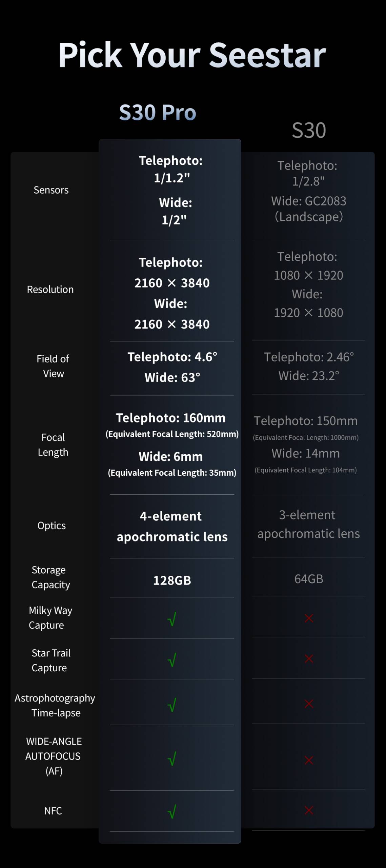Click the Resolution row label
Image resolution: width=386 pixels, height=868 pixels.
(x=50, y=290)
